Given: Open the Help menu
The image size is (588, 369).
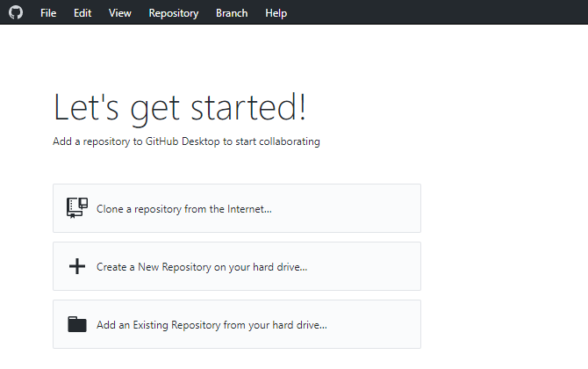Looking at the screenshot, I should 276,13.
